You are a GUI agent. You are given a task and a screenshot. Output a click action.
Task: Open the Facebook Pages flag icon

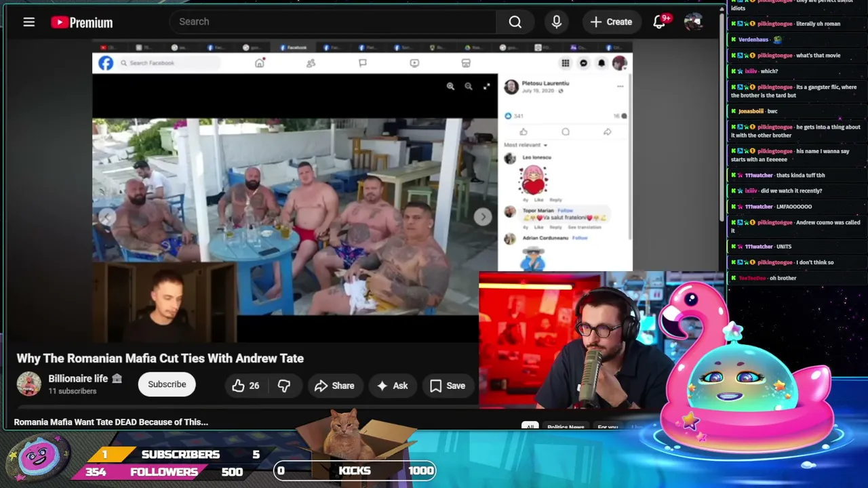363,63
